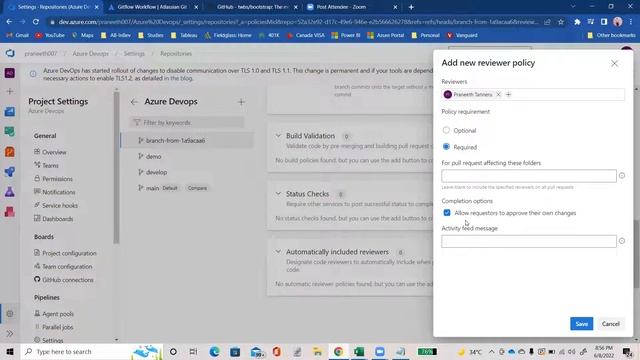The height and width of the screenshot is (360, 640).
Task: Open Dashboards settings
Action: pyautogui.click(x=58, y=219)
